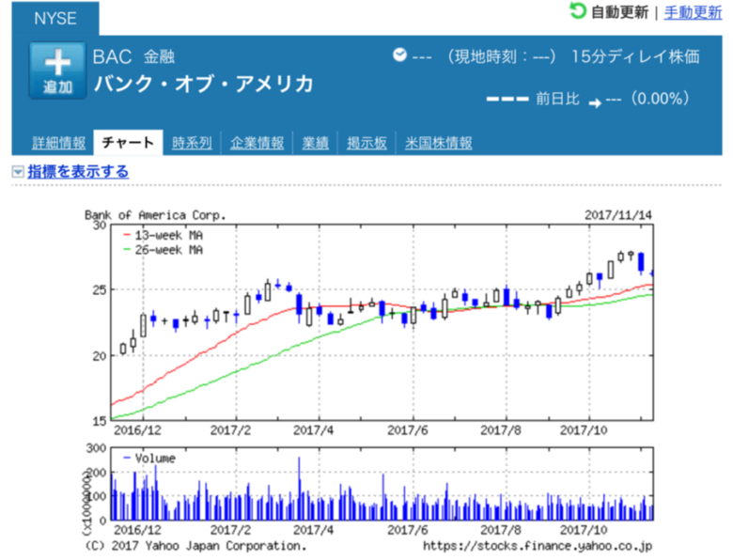733x560 pixels.
Task: Select the チャート tab
Action: tap(128, 142)
